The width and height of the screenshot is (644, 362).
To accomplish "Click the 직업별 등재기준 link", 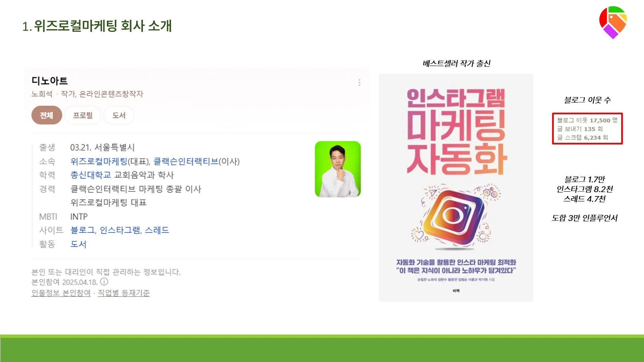I will pyautogui.click(x=124, y=293).
